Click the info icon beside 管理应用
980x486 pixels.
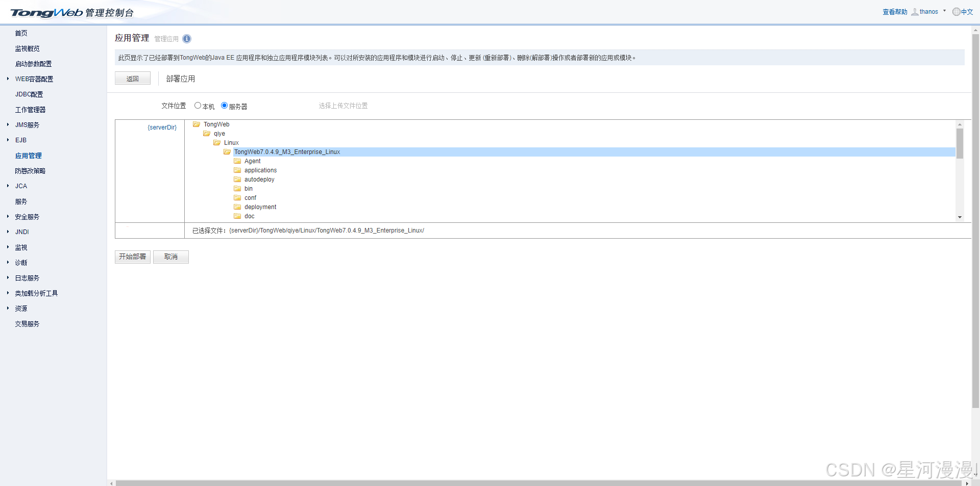(187, 39)
